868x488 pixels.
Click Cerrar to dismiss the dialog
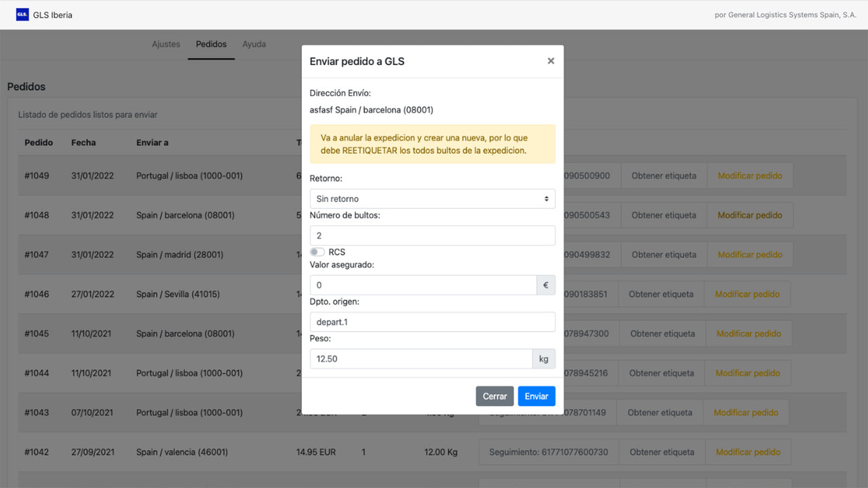point(494,396)
